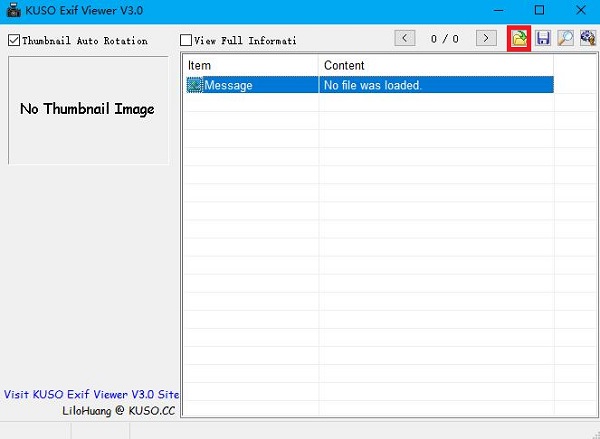Uncheck Thumbnail Auto Rotation
The width and height of the screenshot is (600, 439).
point(14,40)
